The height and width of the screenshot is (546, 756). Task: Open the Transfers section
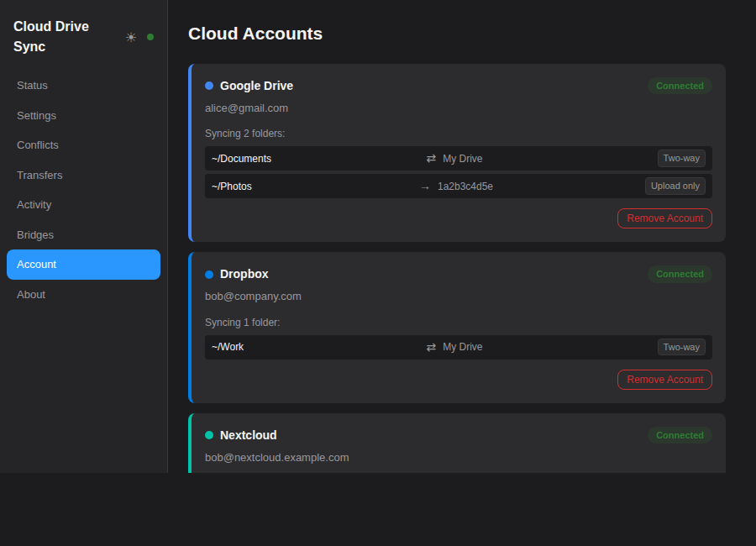pyautogui.click(x=83, y=175)
